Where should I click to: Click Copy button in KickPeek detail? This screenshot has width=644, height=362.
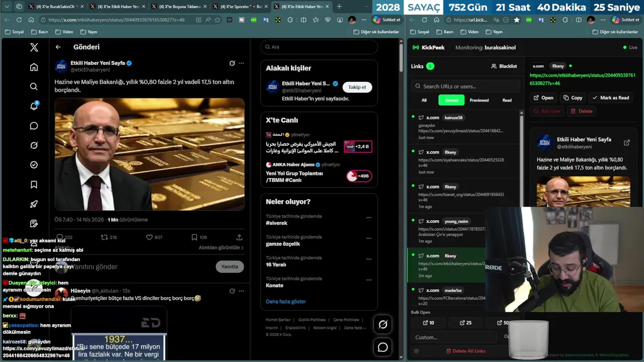573,98
